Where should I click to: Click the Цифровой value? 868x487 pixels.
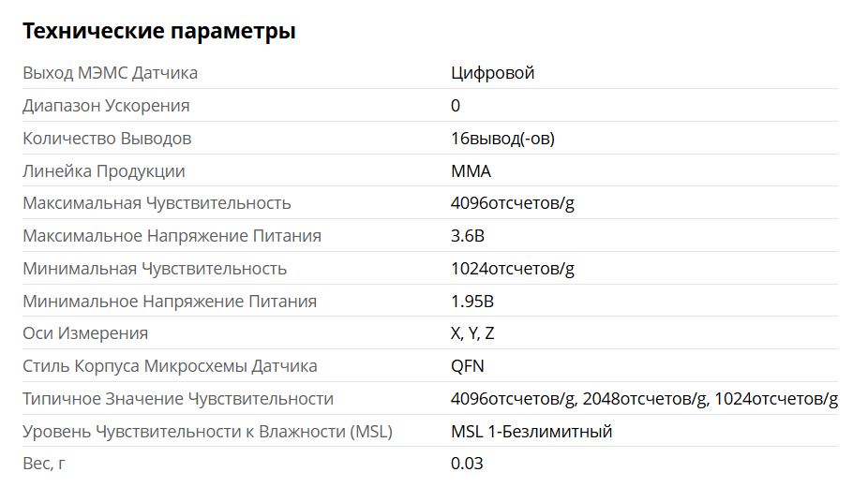pyautogui.click(x=492, y=73)
